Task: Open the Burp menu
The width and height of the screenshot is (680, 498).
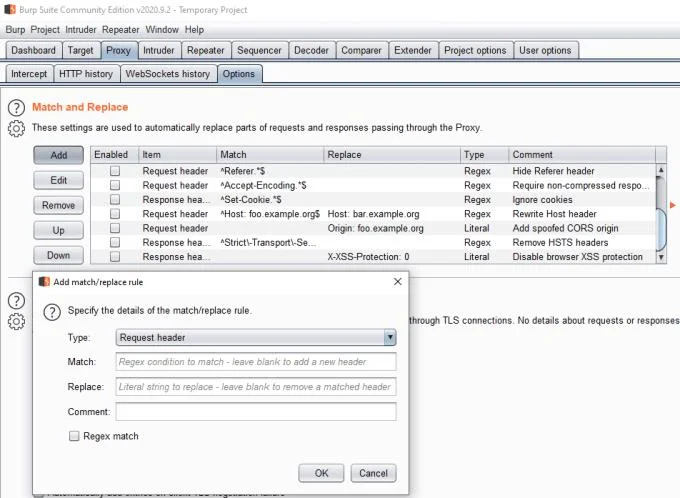Action: (15, 29)
